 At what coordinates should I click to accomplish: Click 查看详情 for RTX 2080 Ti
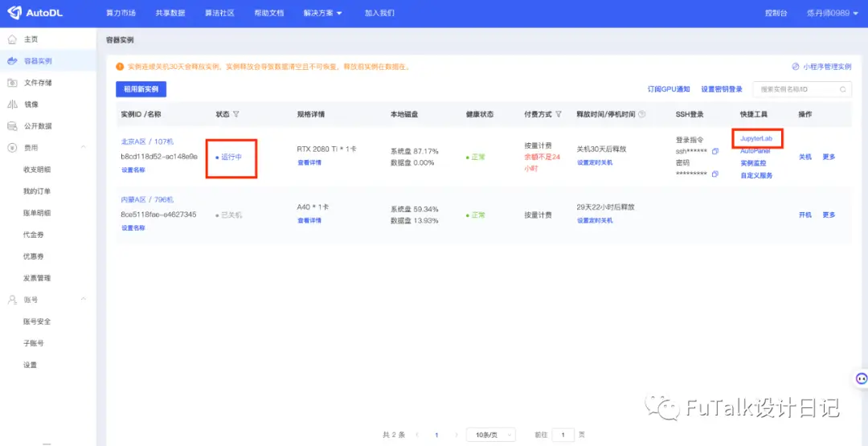pos(309,162)
